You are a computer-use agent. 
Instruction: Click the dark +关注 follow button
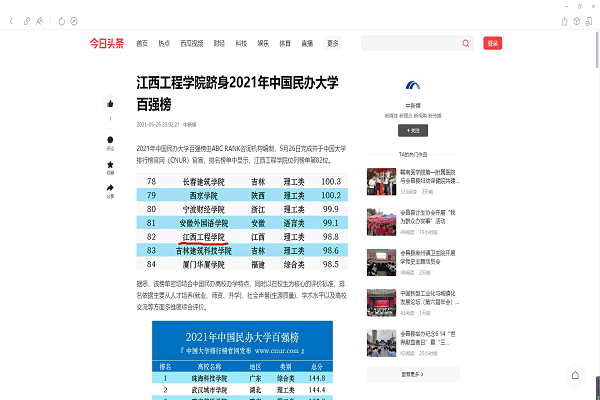tap(413, 131)
